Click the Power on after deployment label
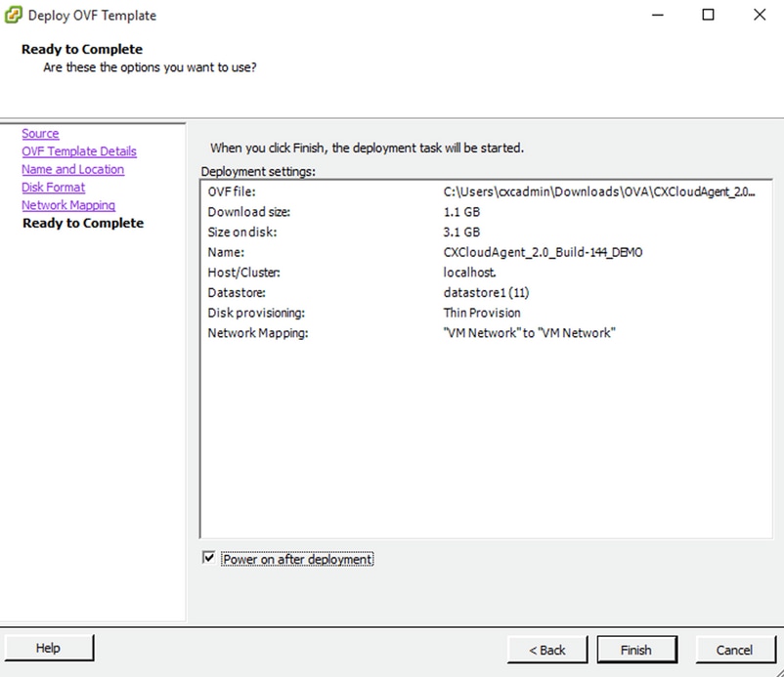The width and height of the screenshot is (784, 677). pyautogui.click(x=297, y=559)
